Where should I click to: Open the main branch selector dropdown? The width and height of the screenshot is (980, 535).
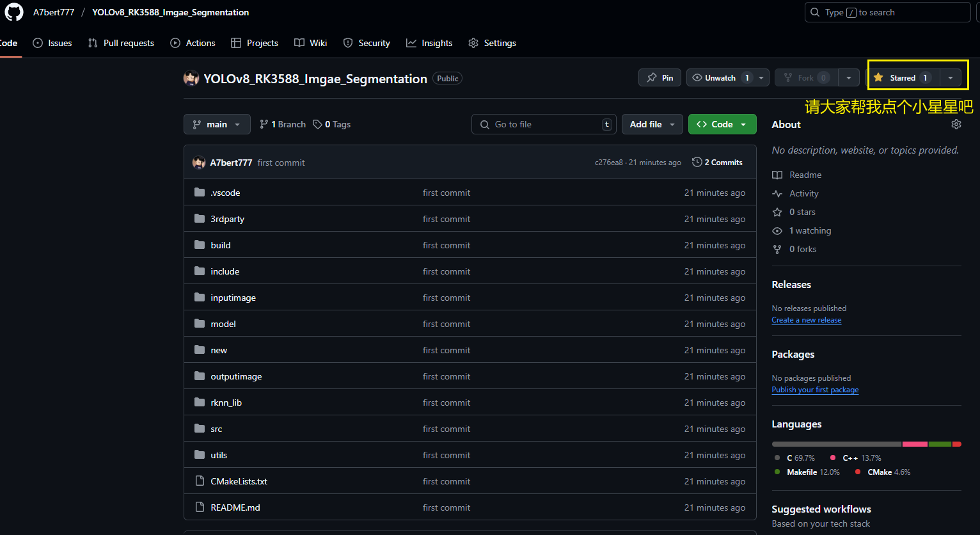[x=216, y=124]
